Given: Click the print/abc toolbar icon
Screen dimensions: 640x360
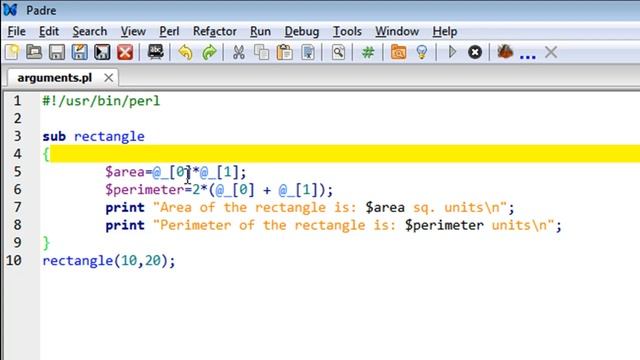Looking at the screenshot, I should point(156,52).
